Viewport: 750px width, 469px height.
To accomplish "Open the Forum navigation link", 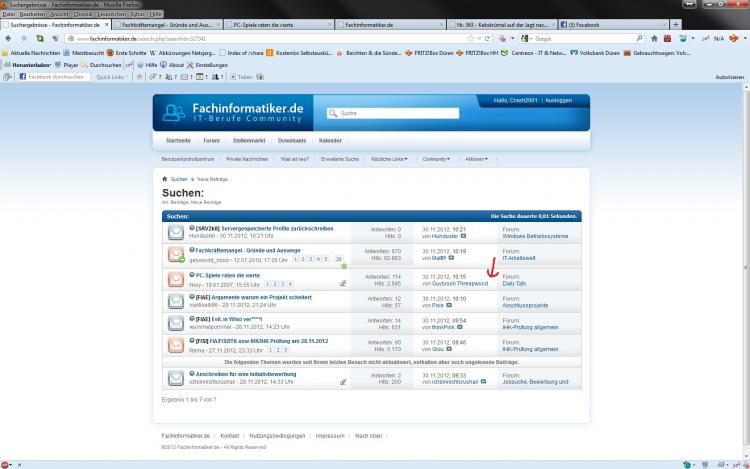I will [211, 141].
